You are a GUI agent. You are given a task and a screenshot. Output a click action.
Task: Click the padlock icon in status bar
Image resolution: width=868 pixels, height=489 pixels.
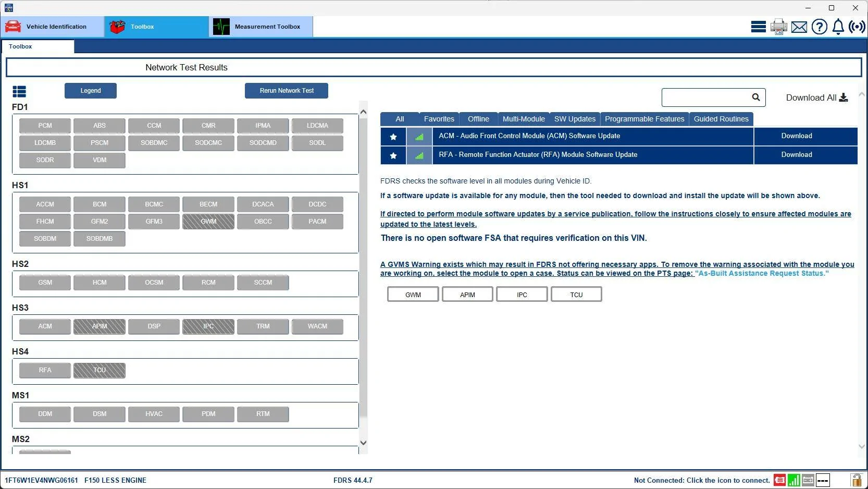pyautogui.click(x=856, y=480)
